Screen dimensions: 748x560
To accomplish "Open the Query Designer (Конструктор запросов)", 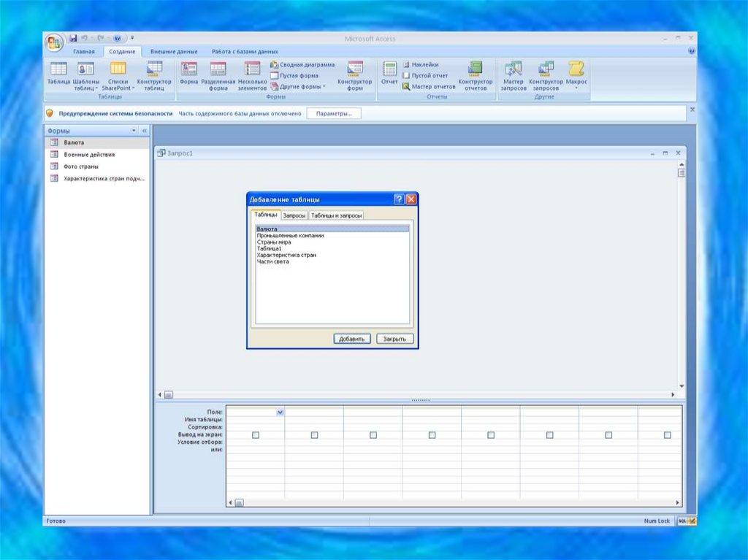I will tap(546, 72).
